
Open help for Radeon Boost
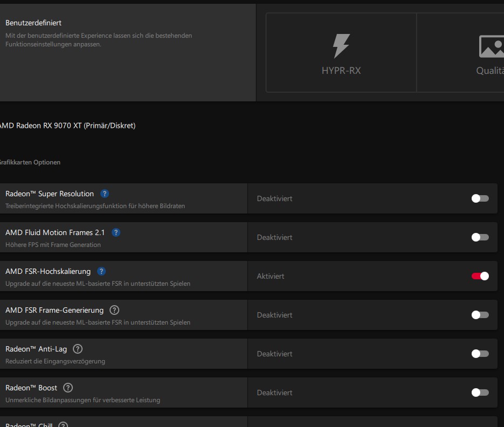coord(68,388)
